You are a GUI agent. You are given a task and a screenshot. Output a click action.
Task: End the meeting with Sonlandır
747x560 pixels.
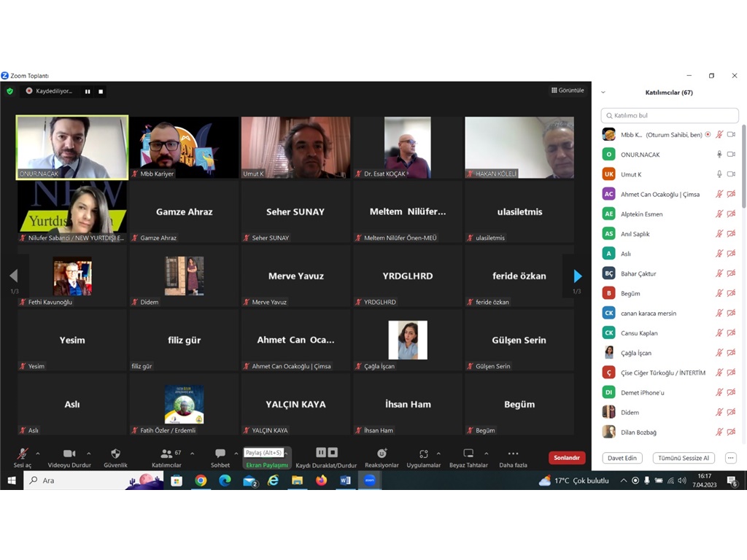[x=566, y=458]
